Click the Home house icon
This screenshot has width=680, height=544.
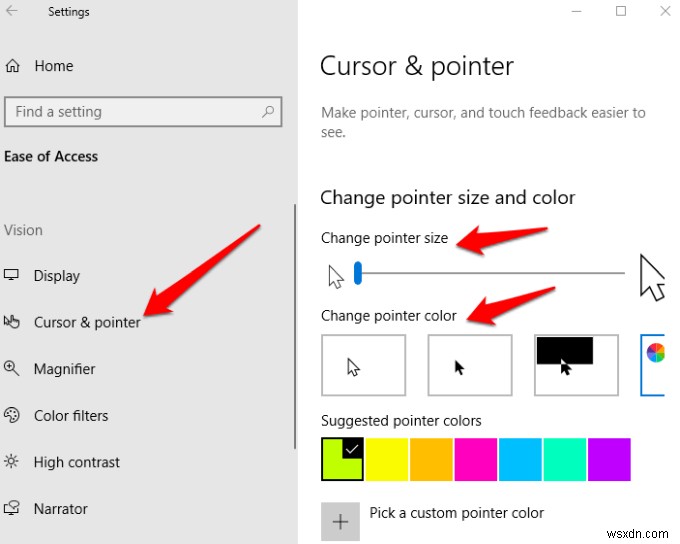[13, 66]
